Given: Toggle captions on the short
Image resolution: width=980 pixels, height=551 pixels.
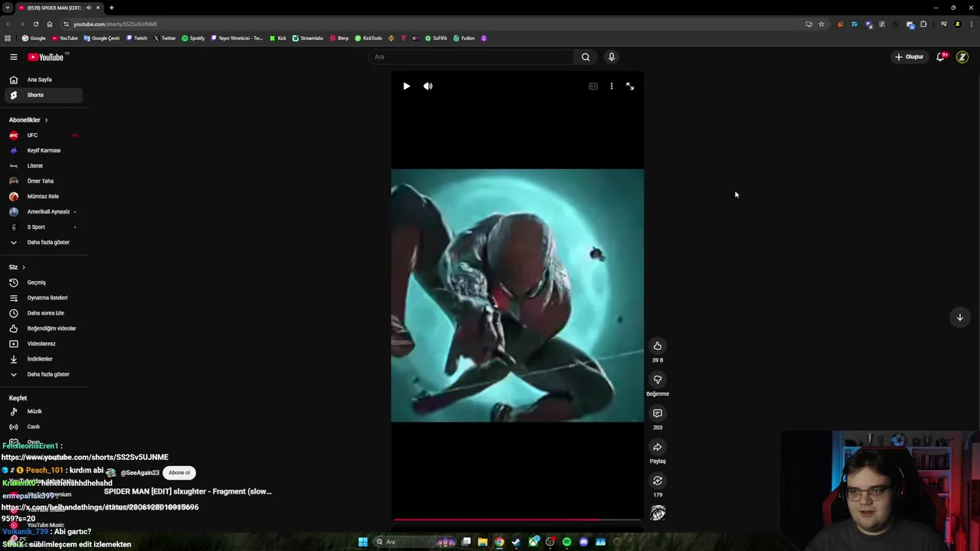Looking at the screenshot, I should coord(593,86).
